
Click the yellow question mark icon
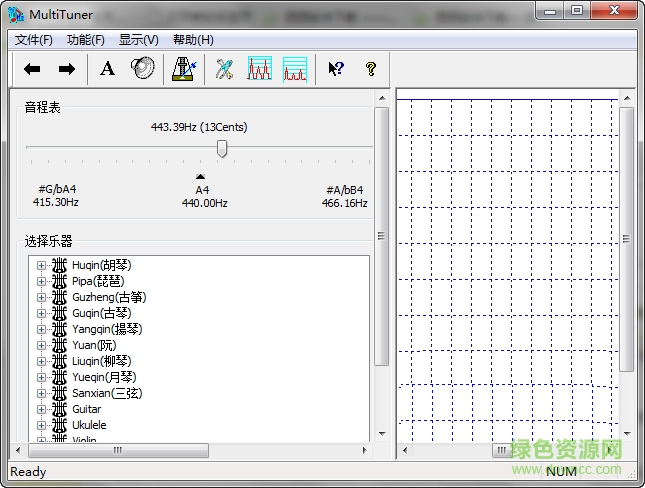370,69
